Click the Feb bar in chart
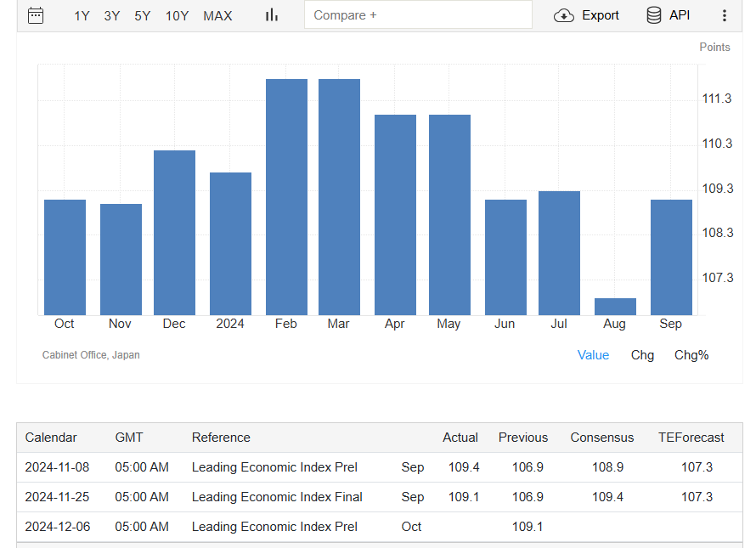The width and height of the screenshot is (756, 548). pyautogui.click(x=286, y=197)
